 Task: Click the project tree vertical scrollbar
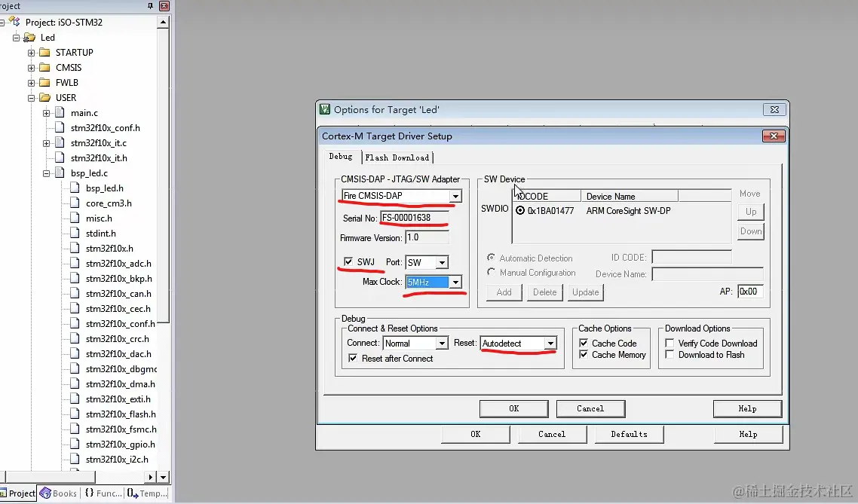click(163, 175)
